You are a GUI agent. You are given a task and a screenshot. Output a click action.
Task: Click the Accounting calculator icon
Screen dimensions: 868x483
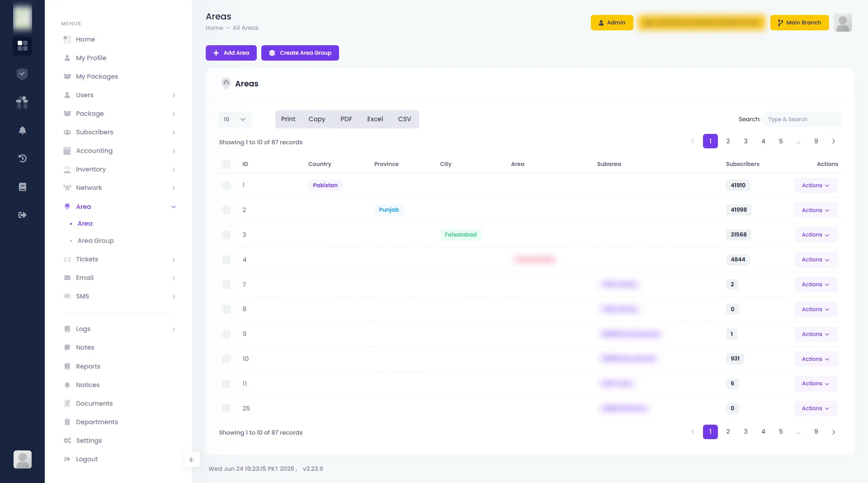pyautogui.click(x=67, y=151)
